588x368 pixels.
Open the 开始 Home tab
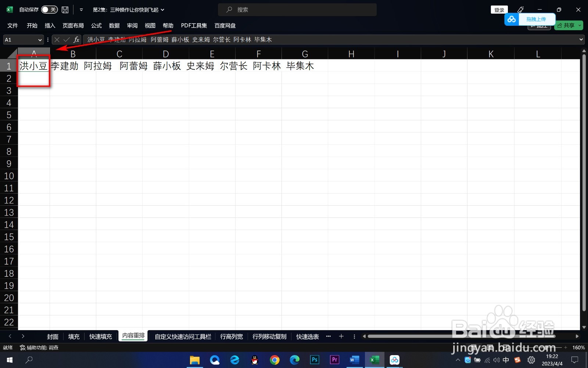tap(32, 25)
